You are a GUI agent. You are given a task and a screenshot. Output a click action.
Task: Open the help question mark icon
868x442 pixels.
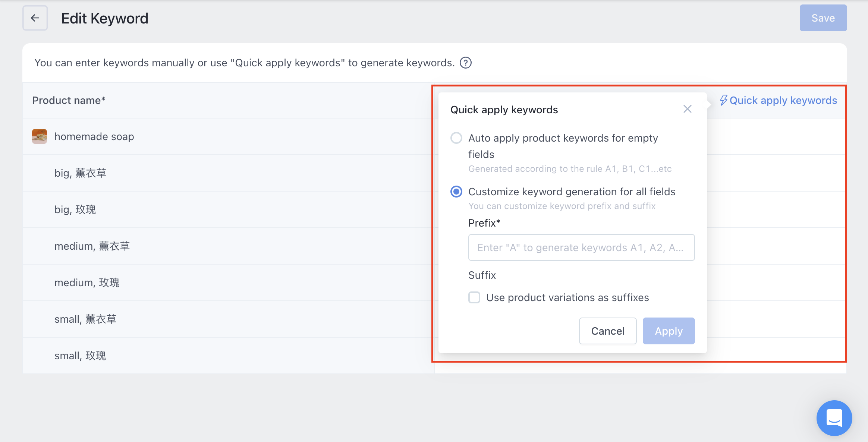click(465, 63)
